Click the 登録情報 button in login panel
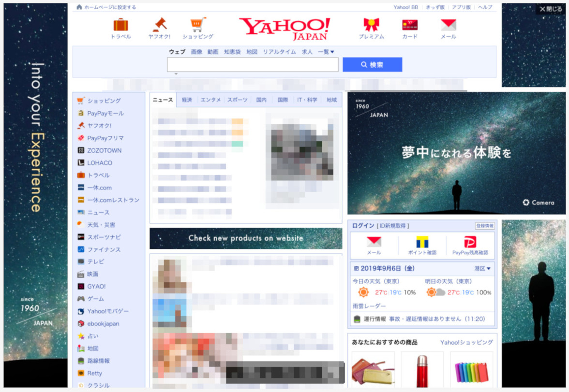The height and width of the screenshot is (392, 569). click(x=484, y=226)
